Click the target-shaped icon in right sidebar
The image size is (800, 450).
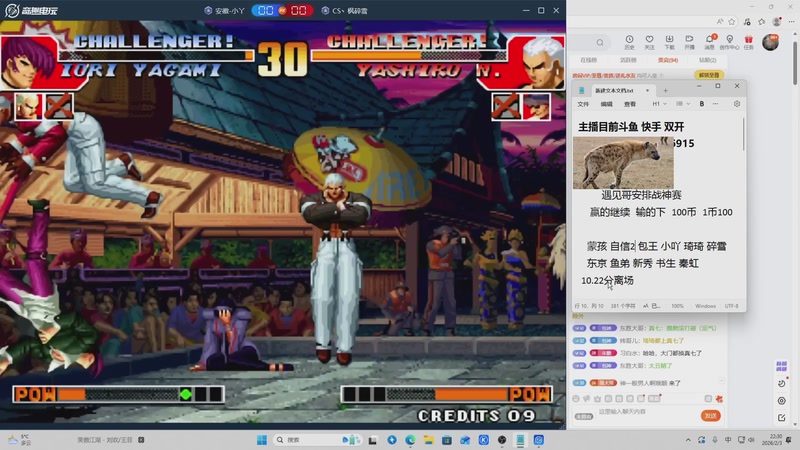click(782, 401)
